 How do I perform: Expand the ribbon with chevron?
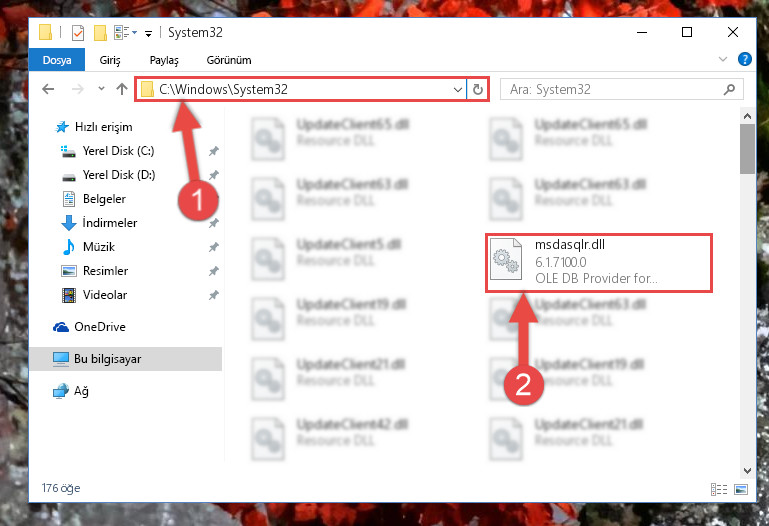pos(722,59)
